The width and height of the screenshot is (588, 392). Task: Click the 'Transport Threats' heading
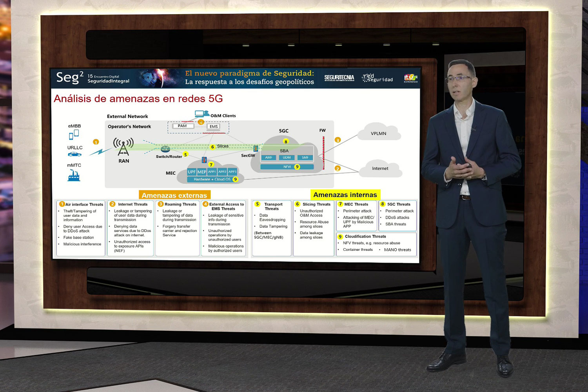coord(273,206)
